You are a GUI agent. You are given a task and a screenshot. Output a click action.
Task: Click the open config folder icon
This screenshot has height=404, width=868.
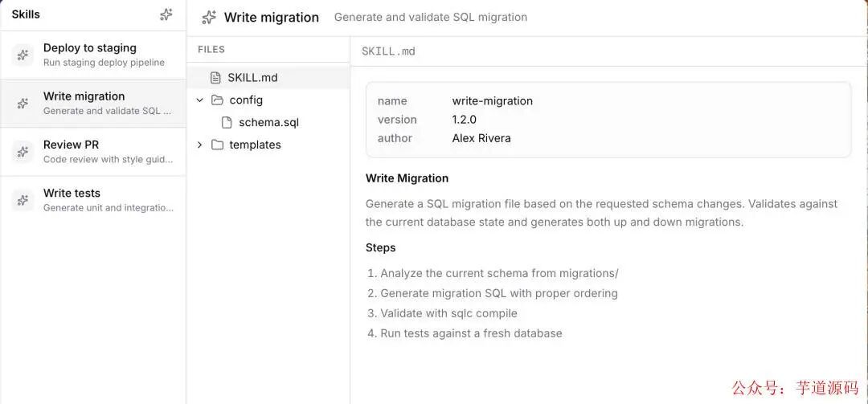tap(218, 100)
